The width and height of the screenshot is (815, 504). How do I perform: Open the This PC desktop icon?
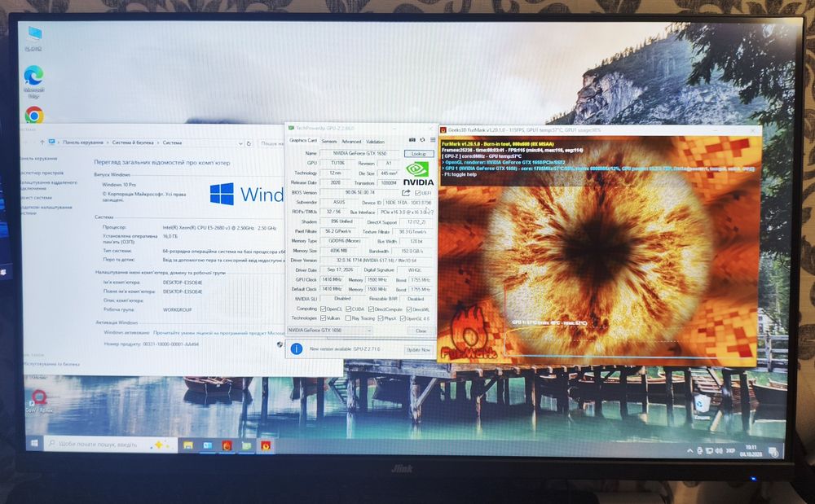click(x=33, y=38)
